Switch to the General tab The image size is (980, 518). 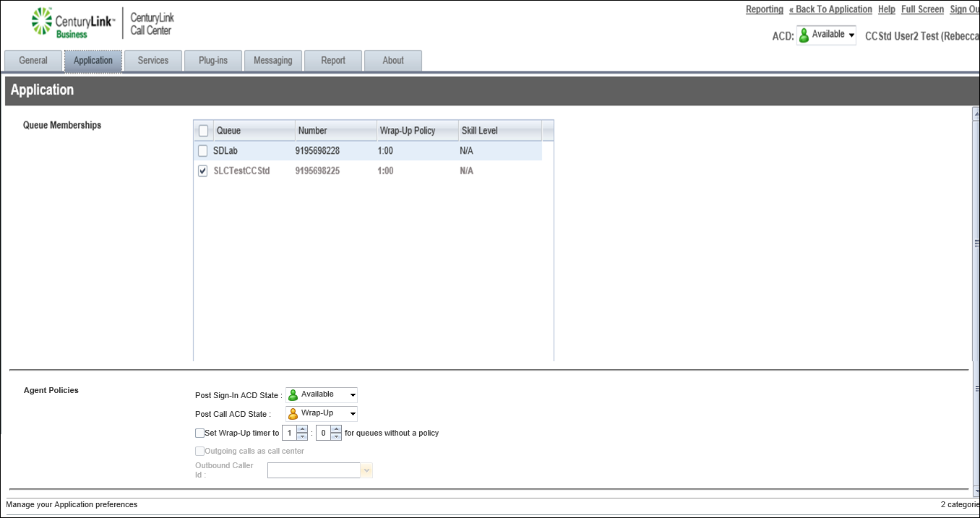(x=33, y=61)
